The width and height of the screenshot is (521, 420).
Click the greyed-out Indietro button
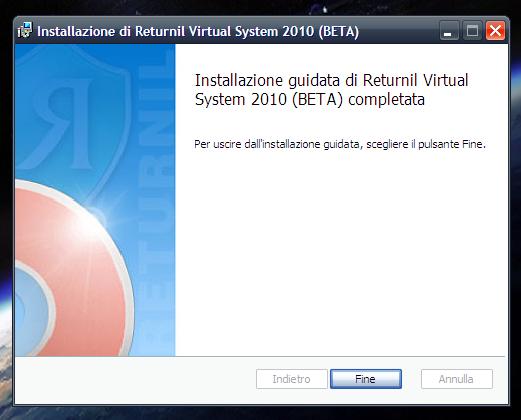point(292,379)
